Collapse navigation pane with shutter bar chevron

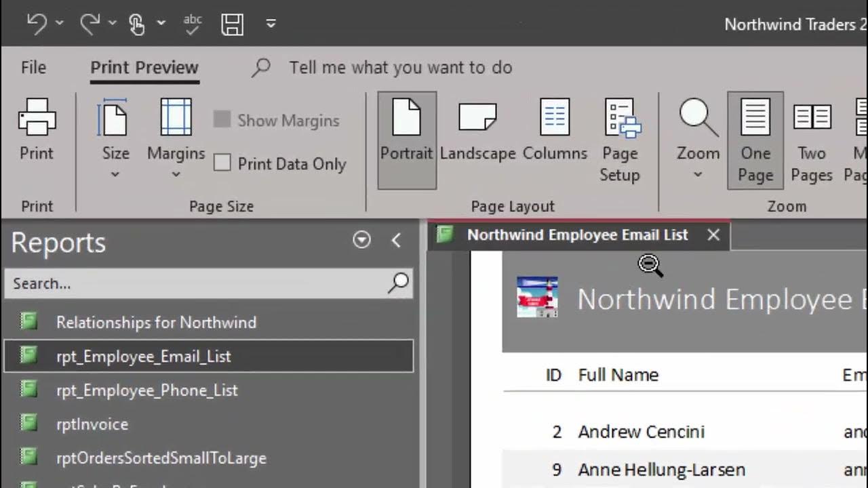click(x=397, y=240)
